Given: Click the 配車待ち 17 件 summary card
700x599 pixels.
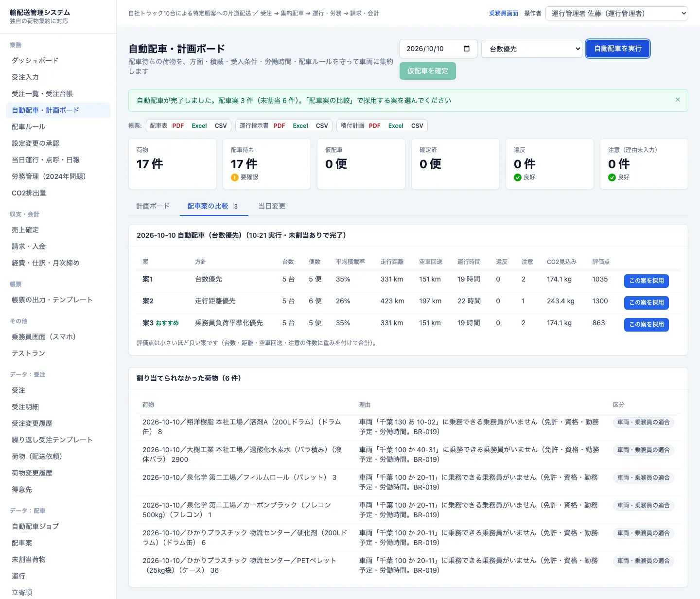Looking at the screenshot, I should tap(267, 164).
